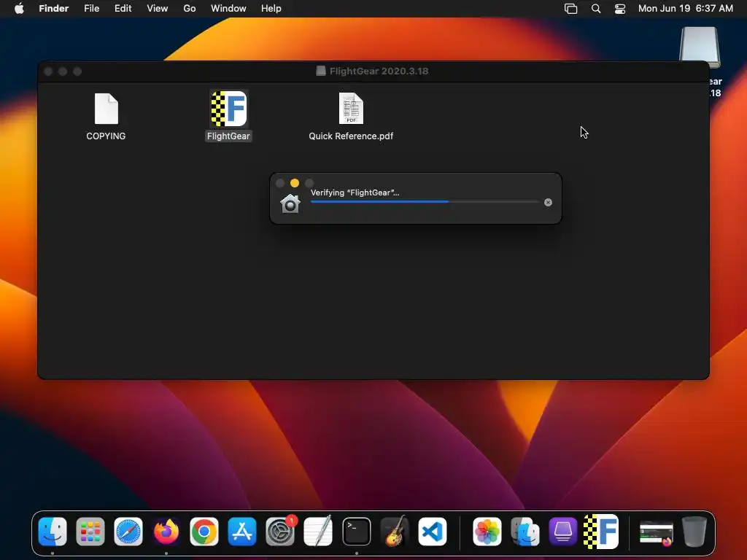Click the FlightGear icon in the Dock
The width and height of the screenshot is (747, 560).
point(601,532)
